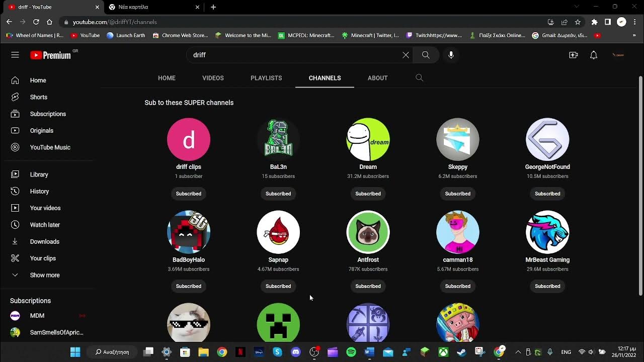Toggle Subscribed button under camman18

(458, 286)
